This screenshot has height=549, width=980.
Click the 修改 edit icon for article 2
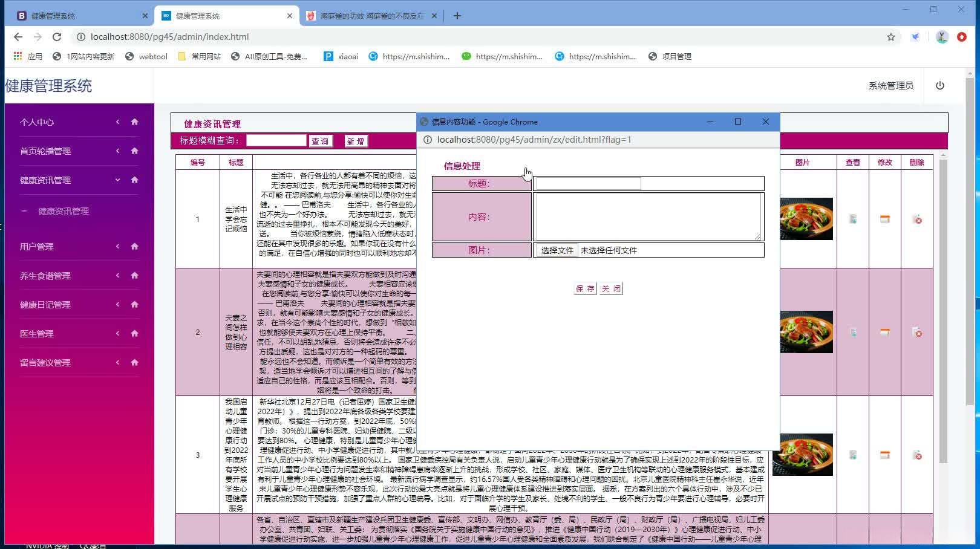(x=884, y=332)
